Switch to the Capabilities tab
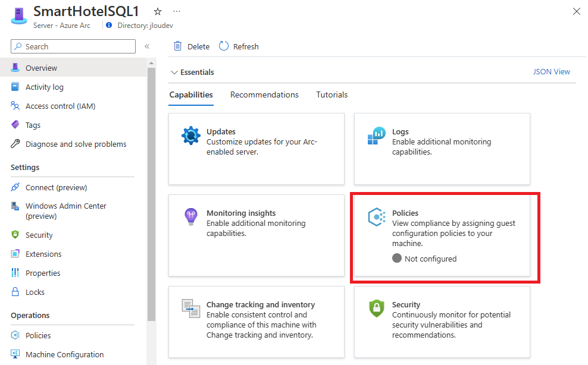Viewport: 588px width, 365px height. [191, 95]
